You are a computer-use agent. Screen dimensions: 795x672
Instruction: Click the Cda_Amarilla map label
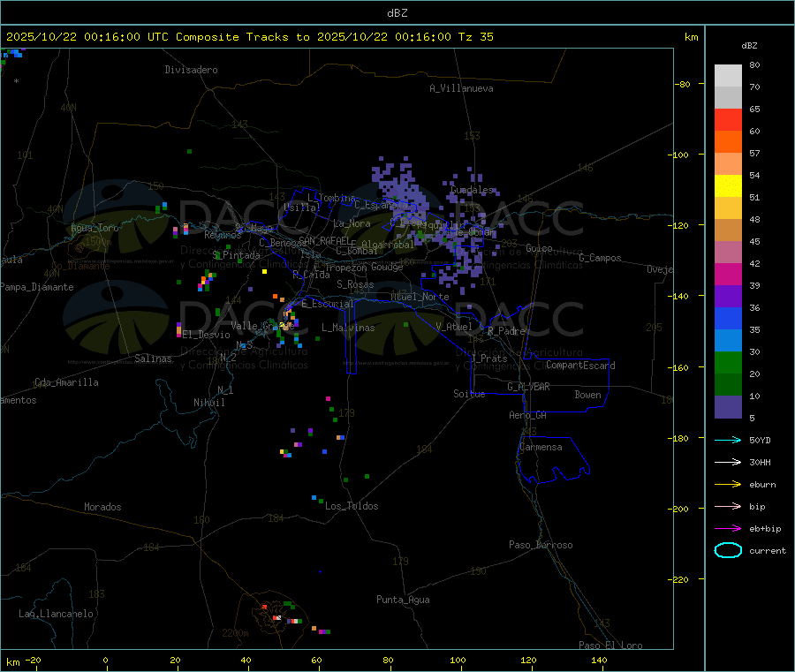(66, 382)
